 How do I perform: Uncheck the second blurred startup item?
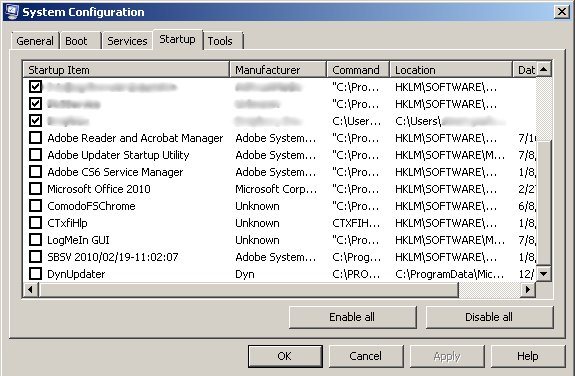pos(35,103)
